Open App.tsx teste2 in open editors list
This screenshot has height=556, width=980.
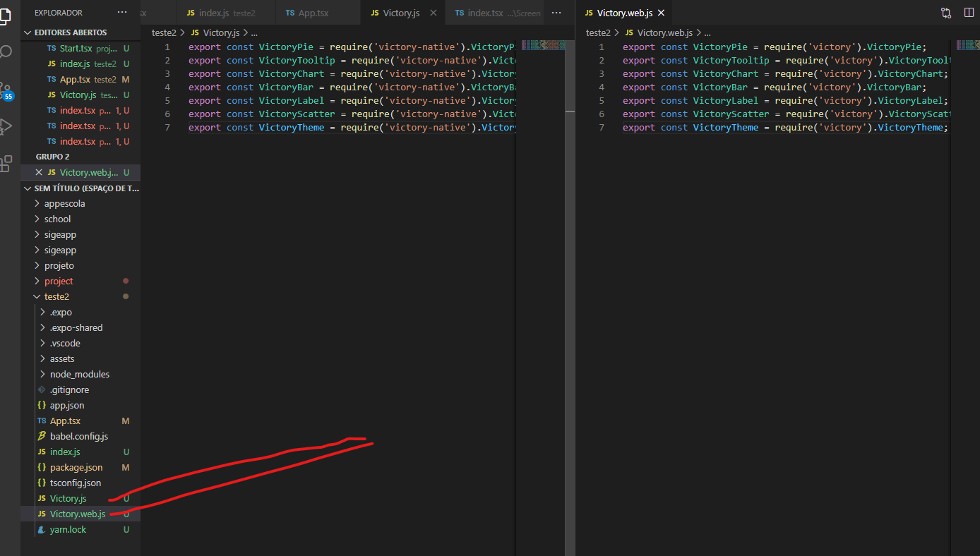pos(80,79)
